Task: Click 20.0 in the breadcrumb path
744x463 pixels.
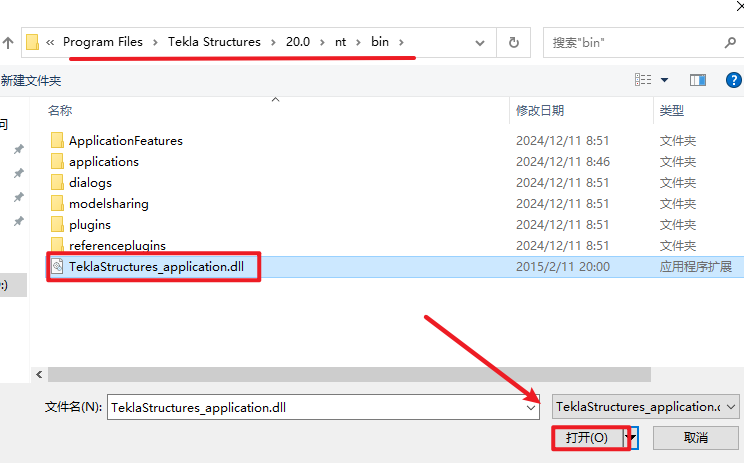Action: pos(298,42)
